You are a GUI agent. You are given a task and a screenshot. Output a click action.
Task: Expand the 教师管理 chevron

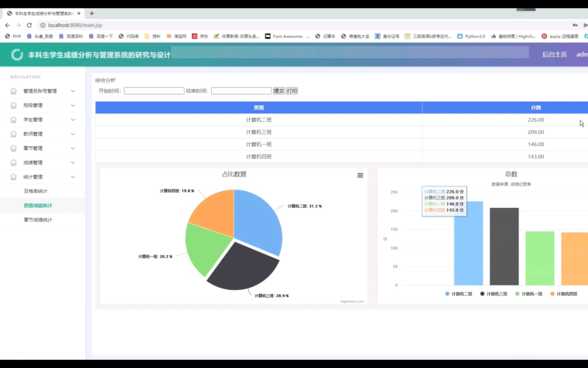[73, 134]
